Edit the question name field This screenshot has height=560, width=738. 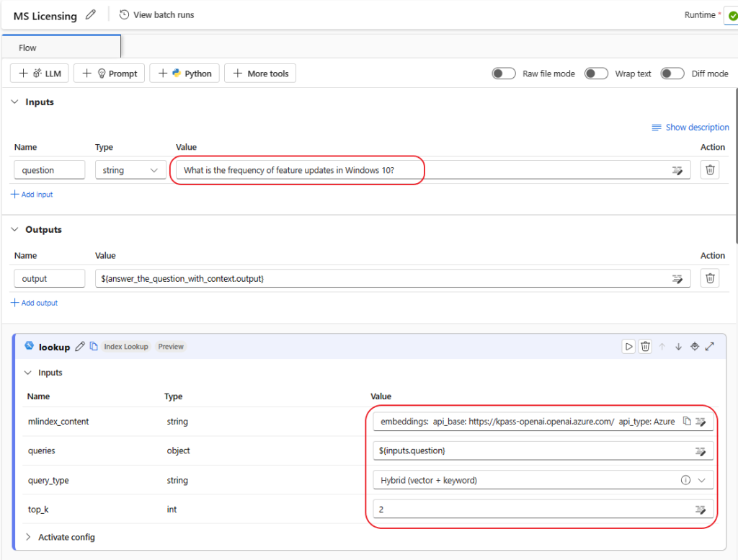[x=50, y=170]
